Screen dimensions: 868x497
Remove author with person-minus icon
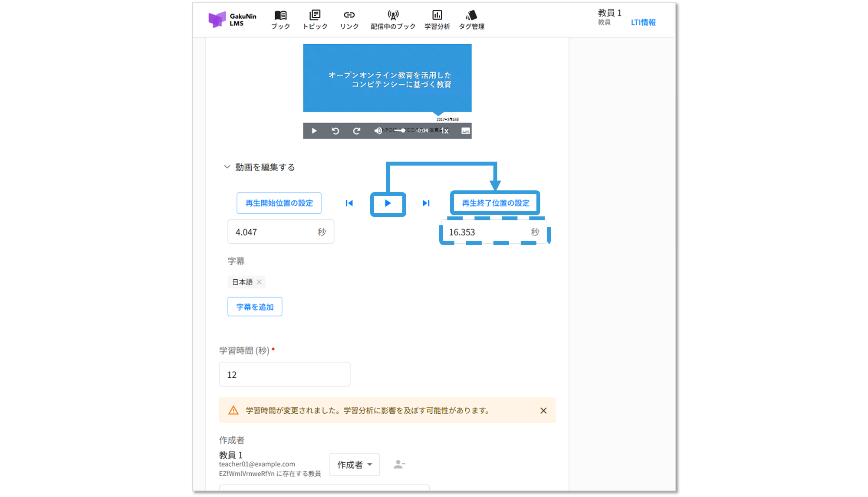[399, 464]
